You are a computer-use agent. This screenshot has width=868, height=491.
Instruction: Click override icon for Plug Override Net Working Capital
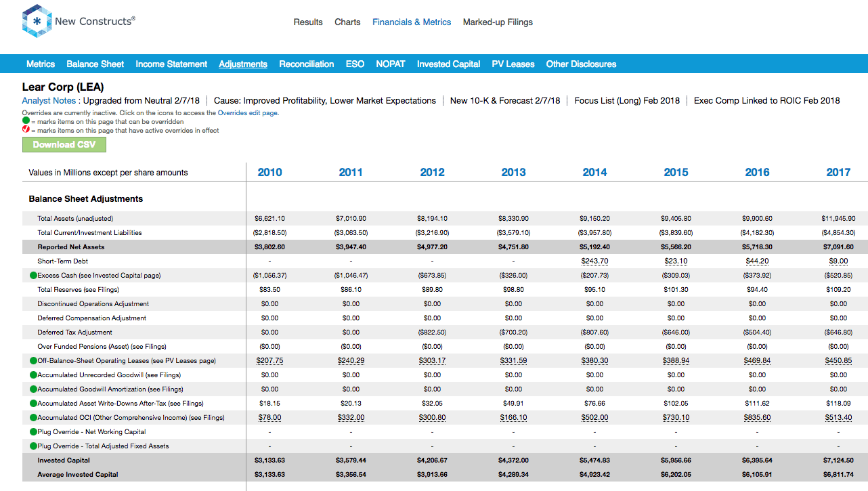pyautogui.click(x=33, y=432)
